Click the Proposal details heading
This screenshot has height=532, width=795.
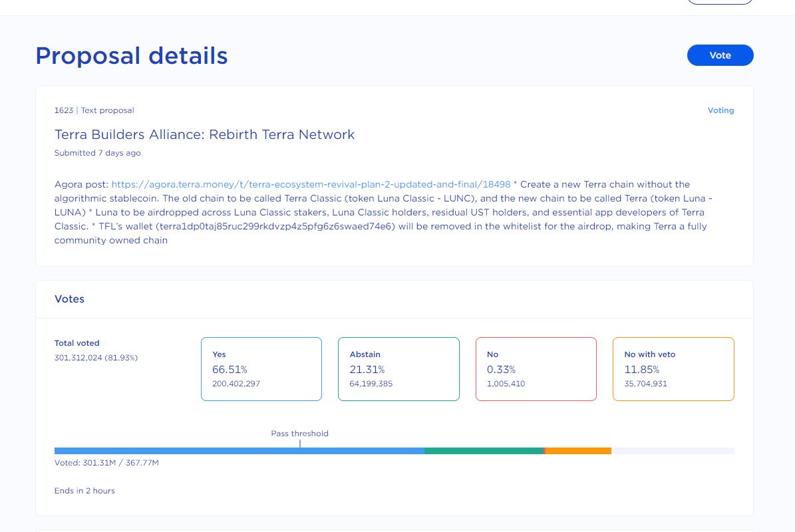131,56
